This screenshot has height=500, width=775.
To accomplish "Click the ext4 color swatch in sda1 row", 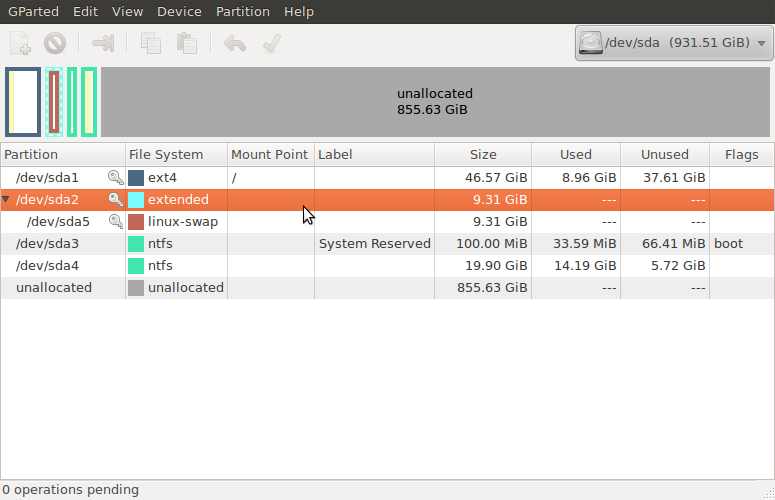I will pos(136,178).
